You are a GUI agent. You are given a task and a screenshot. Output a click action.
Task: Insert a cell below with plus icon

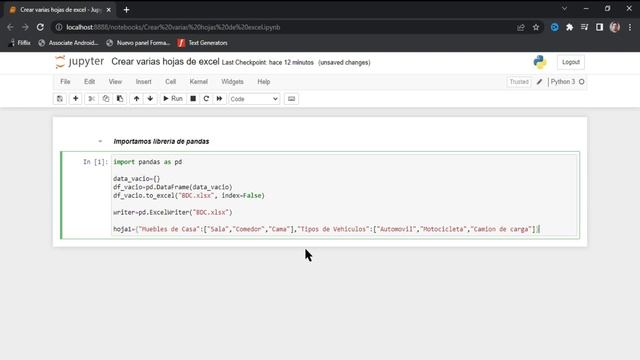(76, 99)
